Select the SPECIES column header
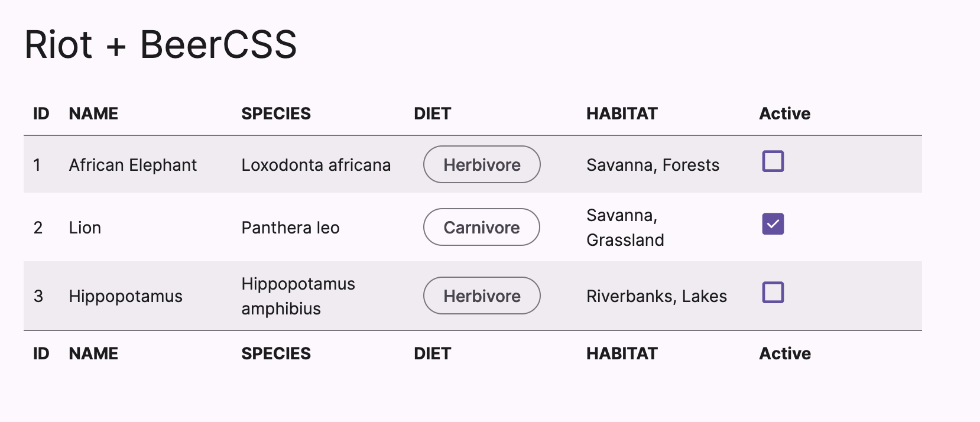Viewport: 980px width, 422px height. coord(276,113)
